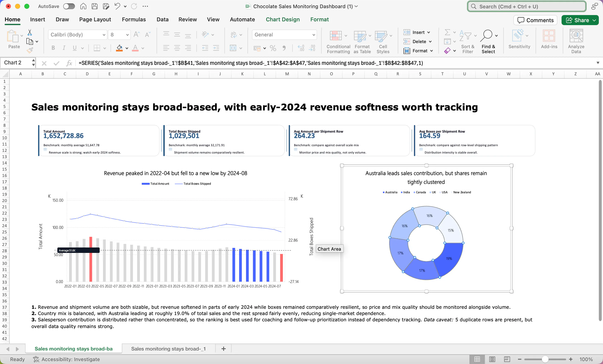The image size is (603, 364).
Task: Click the Increase indent icon
Action: click(216, 48)
